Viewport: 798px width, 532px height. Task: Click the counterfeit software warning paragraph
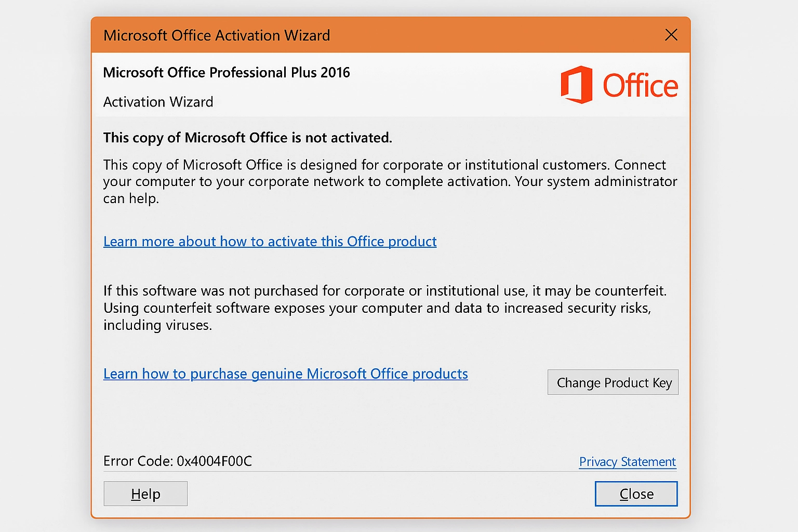click(384, 308)
